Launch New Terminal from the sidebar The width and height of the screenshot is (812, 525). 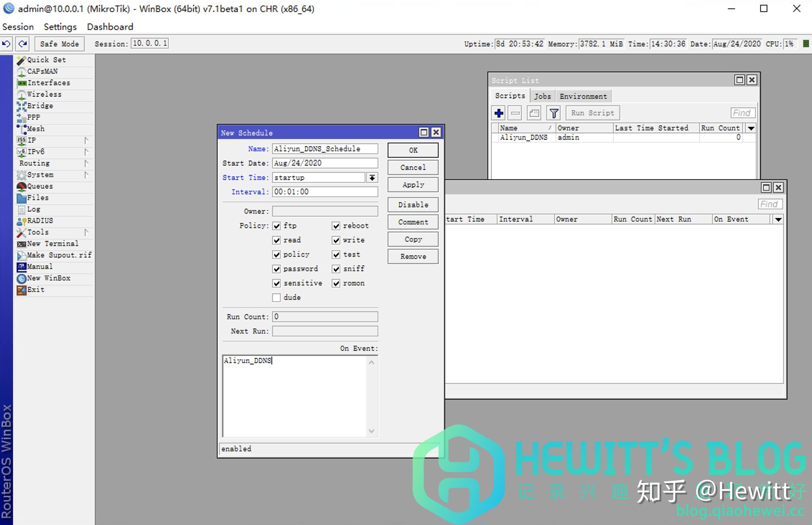point(55,244)
